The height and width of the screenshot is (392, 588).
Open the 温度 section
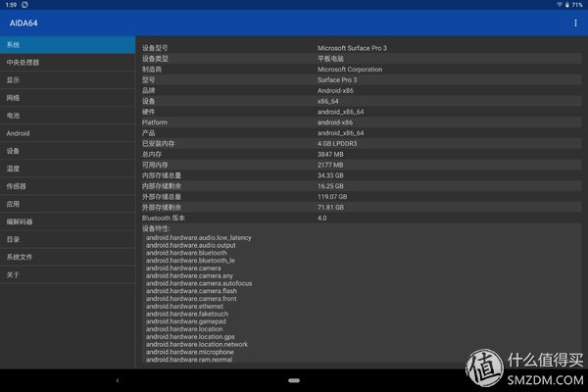[68, 169]
